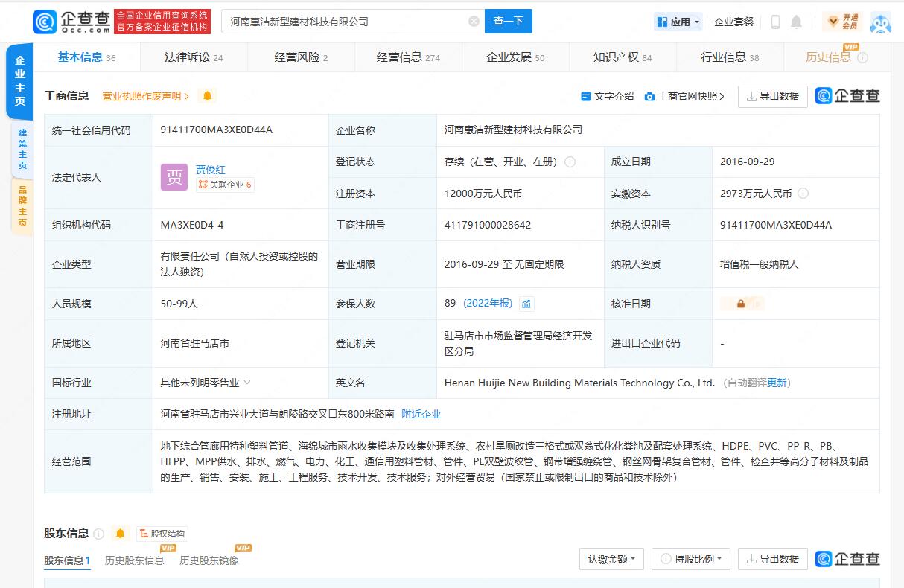This screenshot has height=588, width=904.
Task: Open the user avatar menu
Action: (881, 22)
